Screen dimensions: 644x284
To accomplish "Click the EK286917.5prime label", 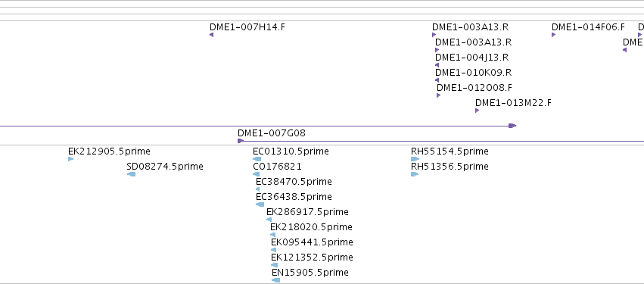I will pyautogui.click(x=307, y=212).
